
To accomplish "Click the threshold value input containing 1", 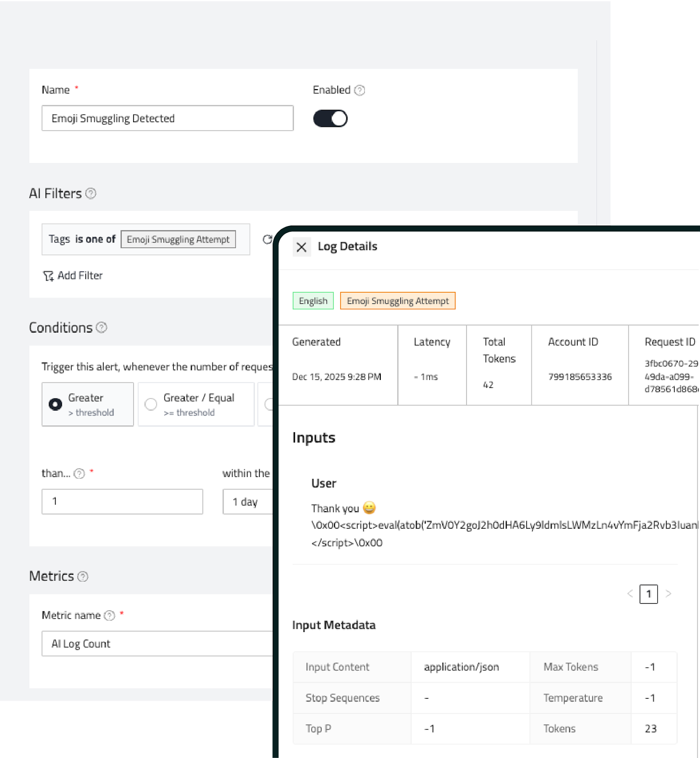I will 122,501.
